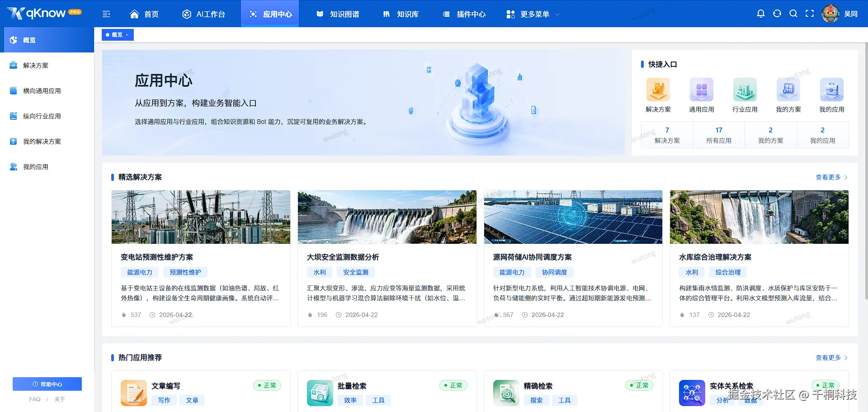
Task: Open the notification bell icon
Action: (761, 14)
